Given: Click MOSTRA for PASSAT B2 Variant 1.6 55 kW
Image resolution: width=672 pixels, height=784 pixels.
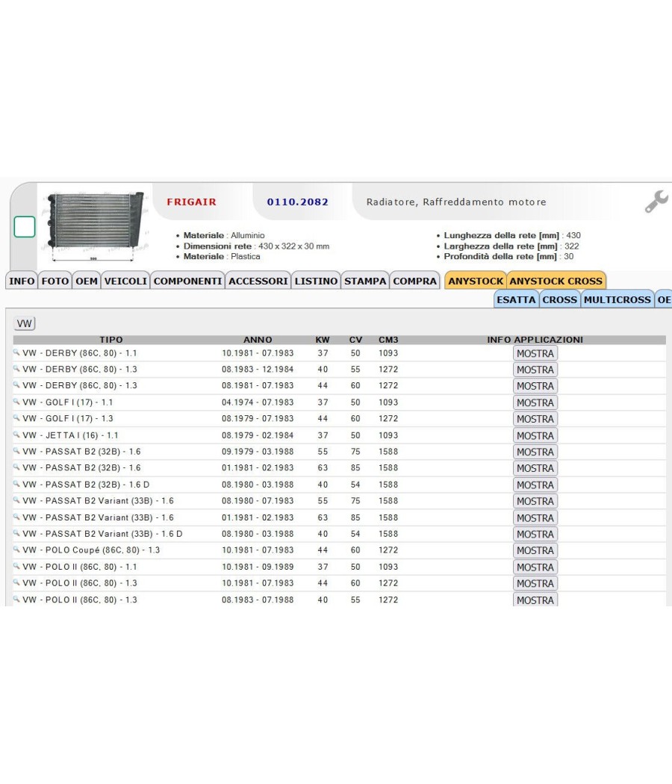Looking at the screenshot, I should tap(535, 501).
